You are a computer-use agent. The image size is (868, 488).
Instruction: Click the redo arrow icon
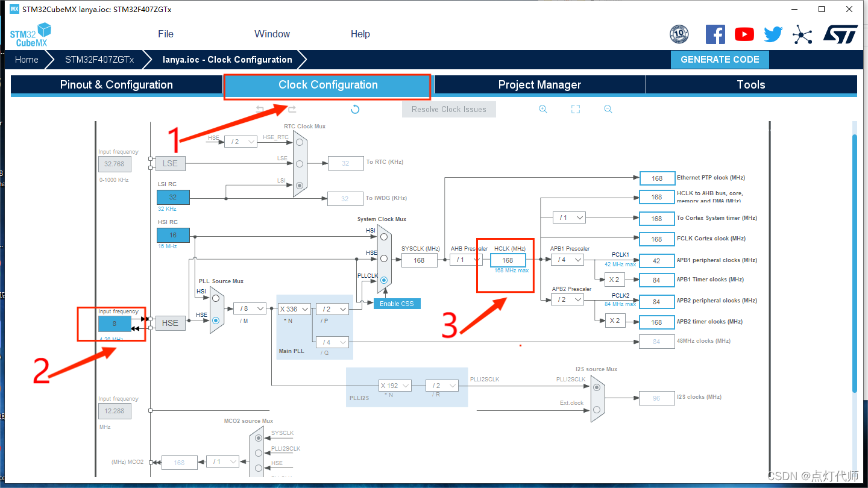click(x=292, y=109)
